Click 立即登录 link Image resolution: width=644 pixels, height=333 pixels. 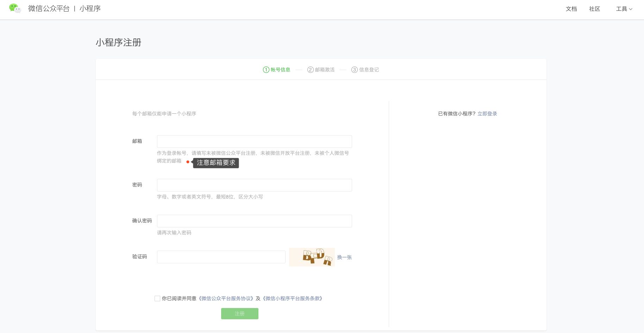487,114
